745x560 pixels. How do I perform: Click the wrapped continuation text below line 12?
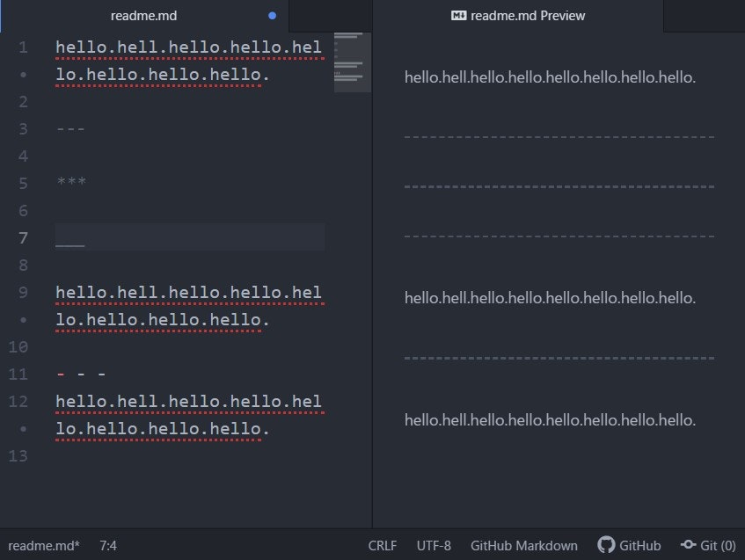163,429
